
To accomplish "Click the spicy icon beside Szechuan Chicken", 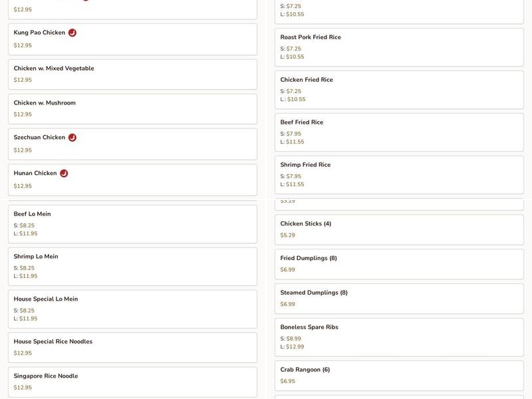I will [72, 138].
